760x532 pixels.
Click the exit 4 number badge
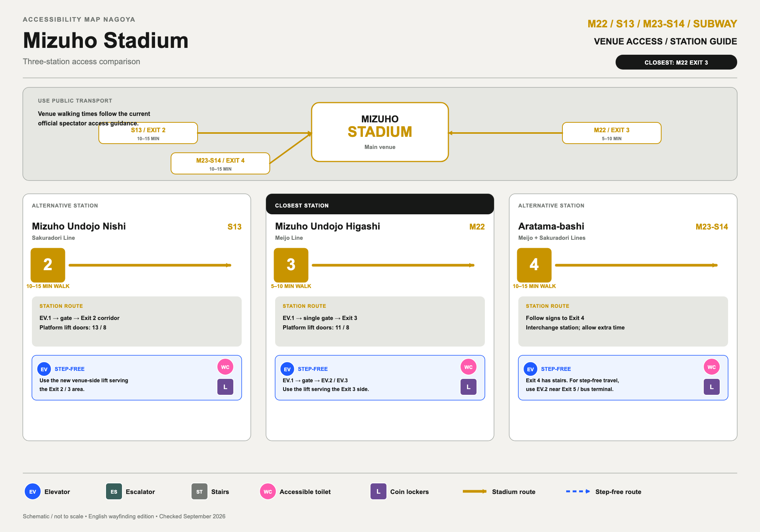(x=534, y=265)
